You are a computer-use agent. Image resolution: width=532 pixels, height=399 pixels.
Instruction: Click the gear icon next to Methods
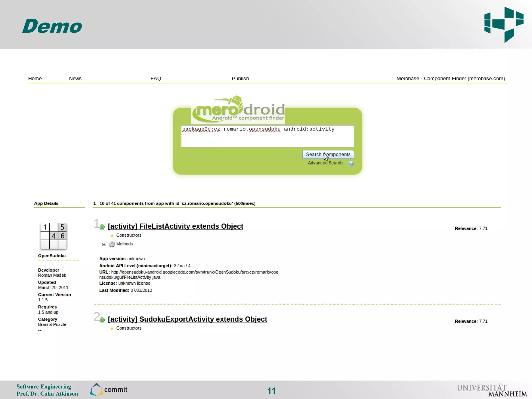click(112, 244)
